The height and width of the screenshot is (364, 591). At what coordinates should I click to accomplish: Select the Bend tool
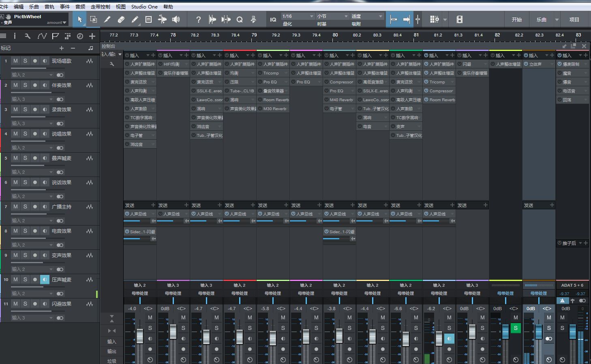(x=162, y=19)
